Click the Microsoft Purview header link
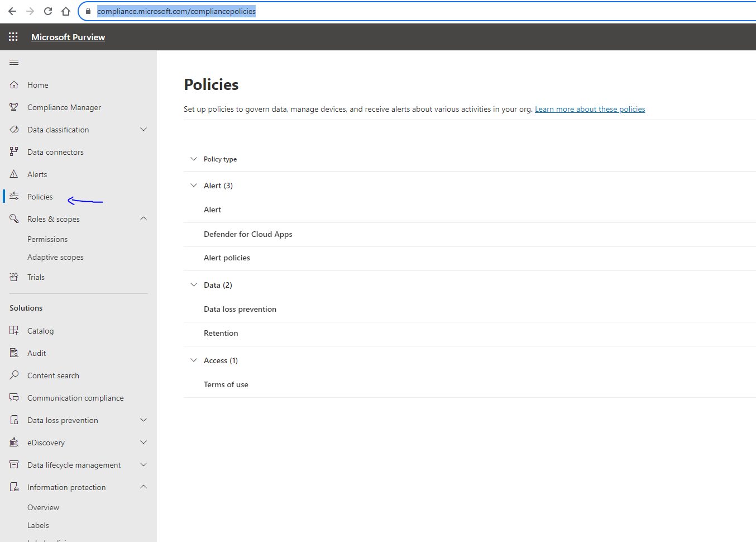 click(x=68, y=37)
